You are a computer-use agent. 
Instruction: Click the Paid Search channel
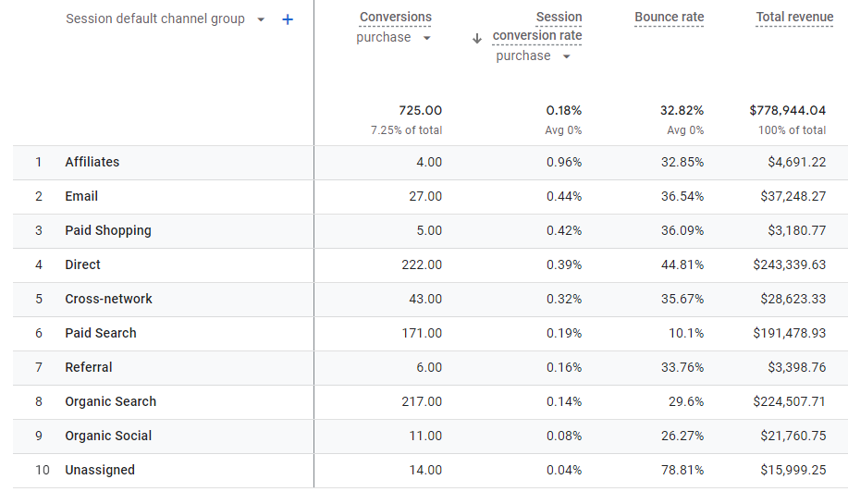[x=101, y=333]
